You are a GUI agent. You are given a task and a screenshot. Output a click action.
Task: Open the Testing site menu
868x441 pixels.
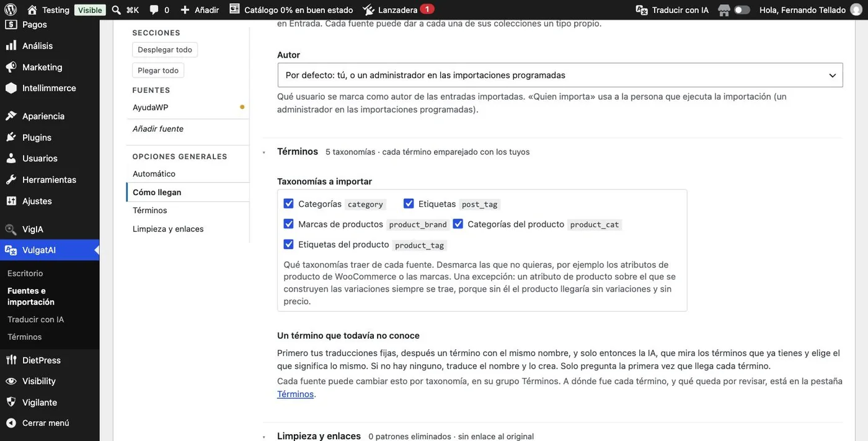[x=48, y=10]
